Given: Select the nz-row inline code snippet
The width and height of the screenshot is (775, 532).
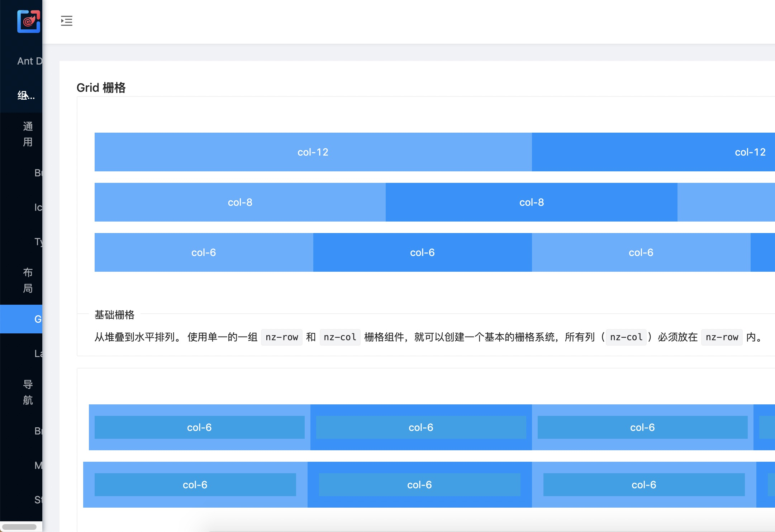Looking at the screenshot, I should coord(281,337).
